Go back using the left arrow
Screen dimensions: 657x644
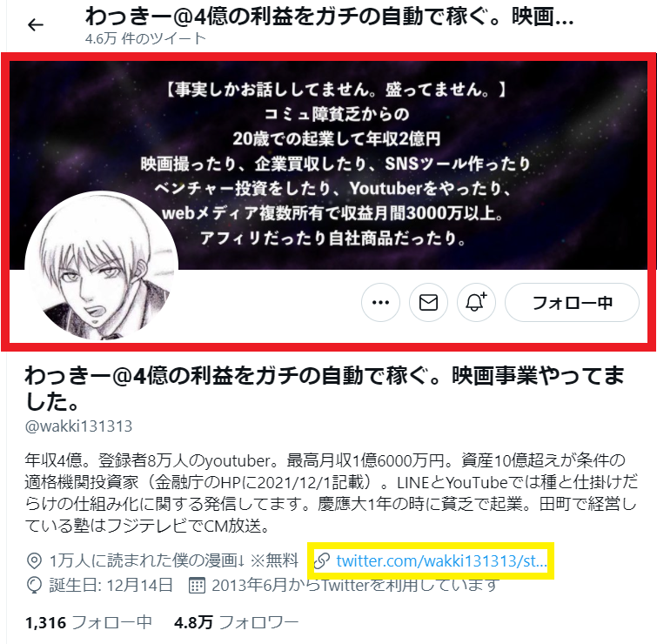tap(36, 25)
